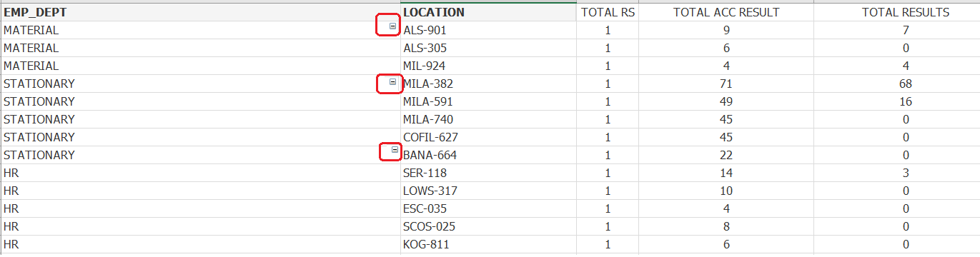This screenshot has width=980, height=257.
Task: Select STATIONARY in the MILA-382 row
Action: click(200, 84)
